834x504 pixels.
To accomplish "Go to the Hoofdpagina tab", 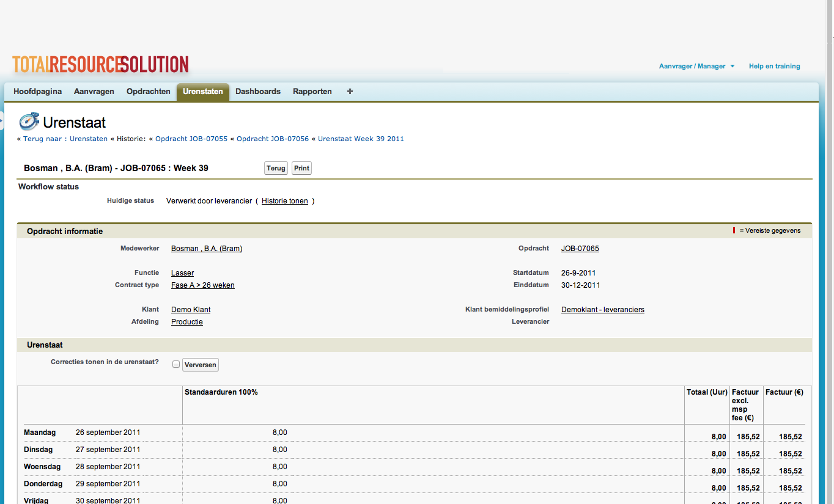I will click(x=37, y=92).
